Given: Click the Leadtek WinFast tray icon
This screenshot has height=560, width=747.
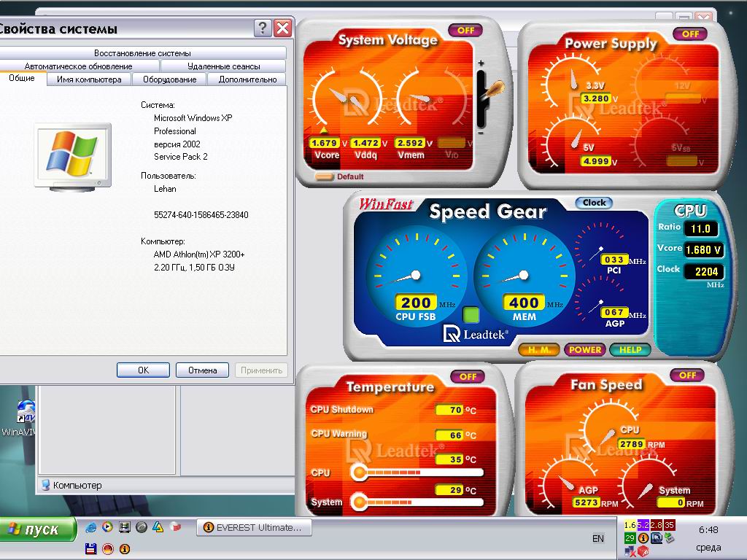Looking at the screenshot, I should [657, 538].
